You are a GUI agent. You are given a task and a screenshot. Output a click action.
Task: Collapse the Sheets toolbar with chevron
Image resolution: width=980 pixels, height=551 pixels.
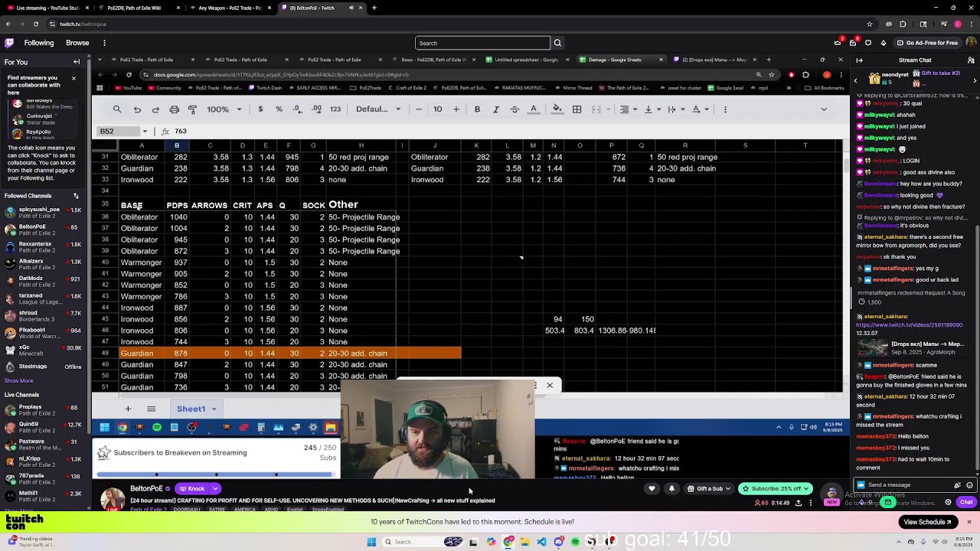824,109
